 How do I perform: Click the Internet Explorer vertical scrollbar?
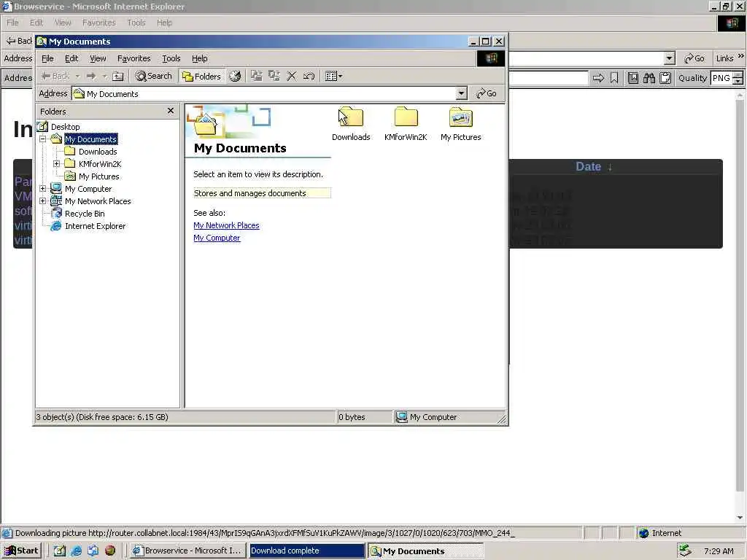point(740,307)
